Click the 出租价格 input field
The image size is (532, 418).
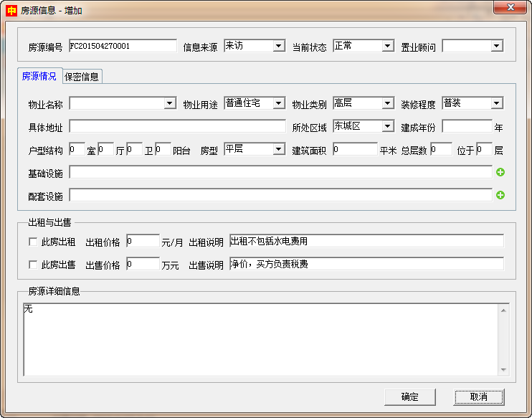143,241
